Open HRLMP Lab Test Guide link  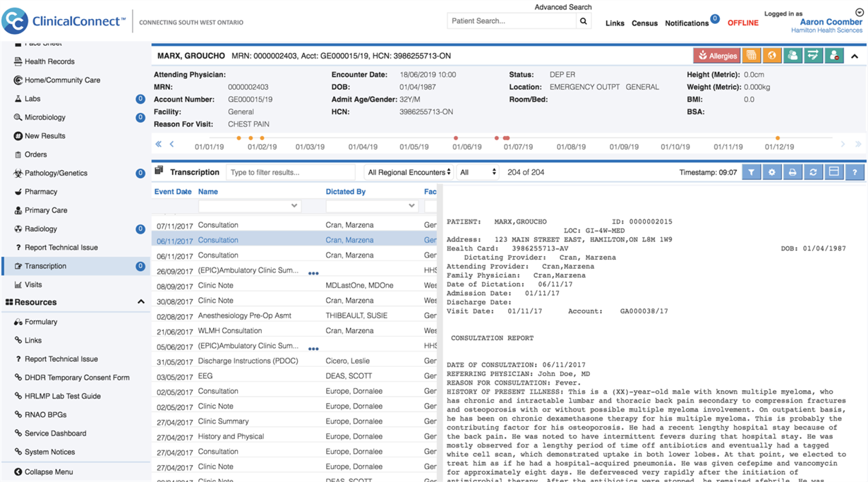point(63,396)
